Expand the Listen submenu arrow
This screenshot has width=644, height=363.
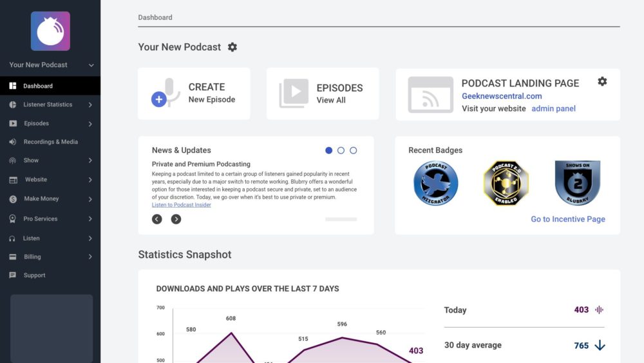click(x=90, y=239)
